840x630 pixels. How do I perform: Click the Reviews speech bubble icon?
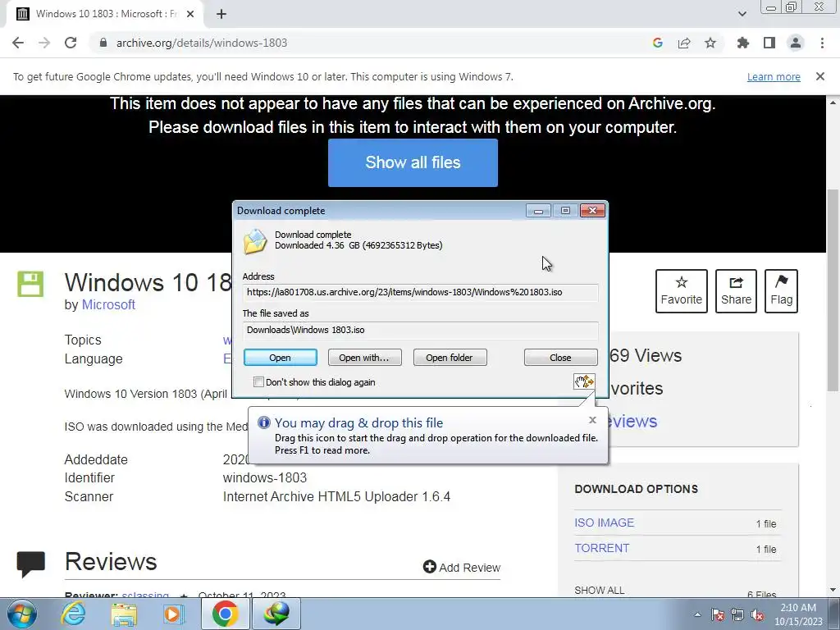point(30,564)
